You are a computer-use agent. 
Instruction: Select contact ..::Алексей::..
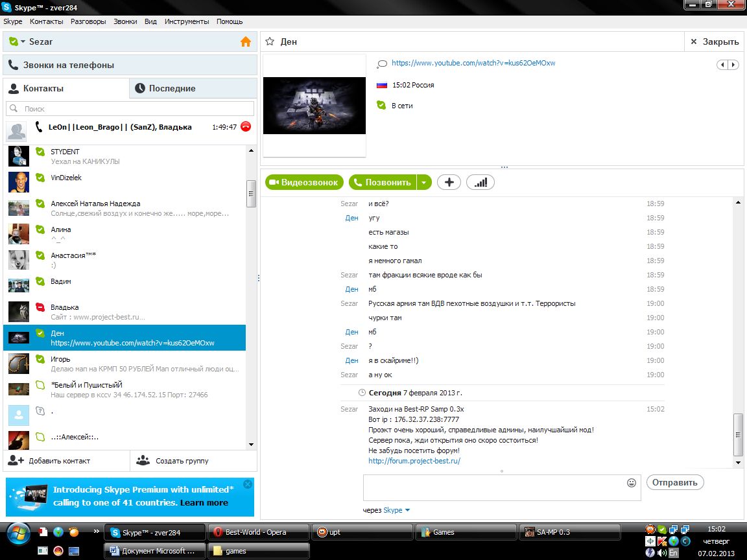[x=124, y=439]
